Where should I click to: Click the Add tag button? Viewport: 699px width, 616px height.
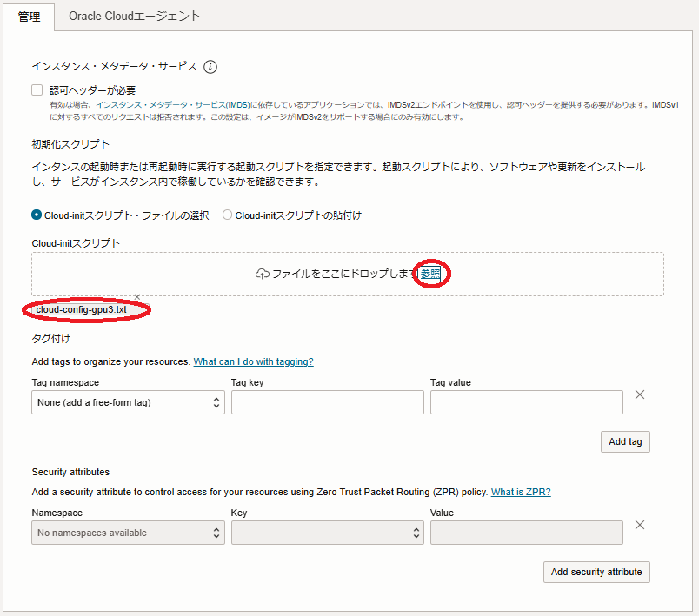625,441
